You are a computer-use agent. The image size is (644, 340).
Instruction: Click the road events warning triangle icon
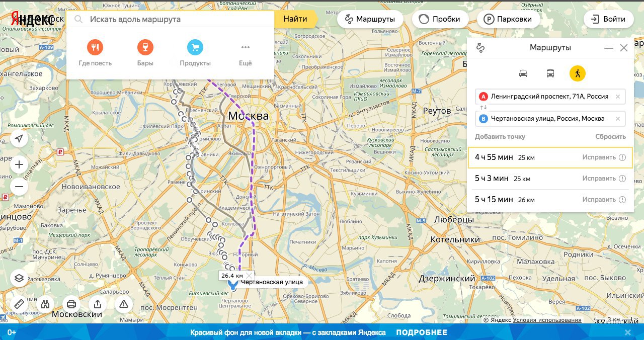(x=124, y=304)
